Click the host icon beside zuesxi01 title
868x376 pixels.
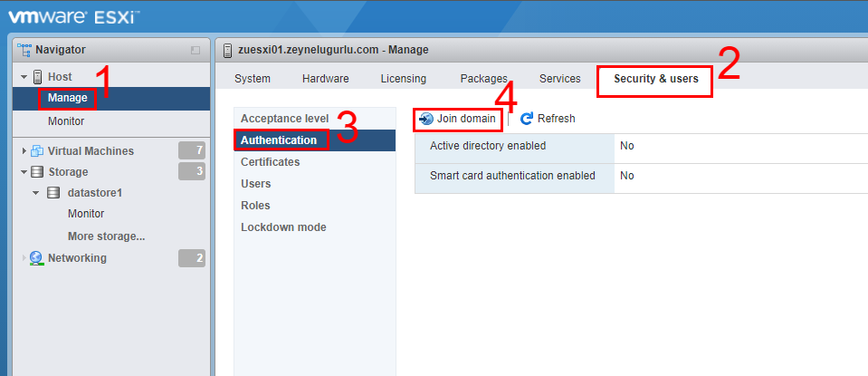[227, 51]
